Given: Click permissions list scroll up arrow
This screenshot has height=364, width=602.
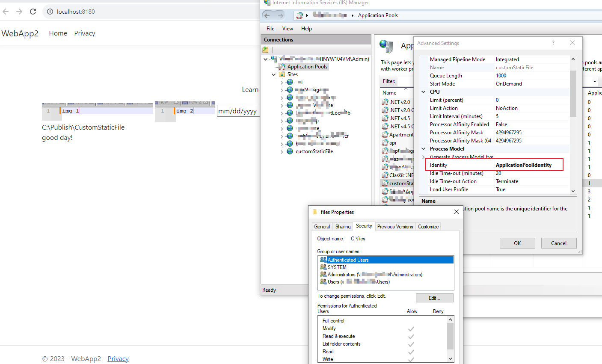Looking at the screenshot, I should click(x=450, y=320).
